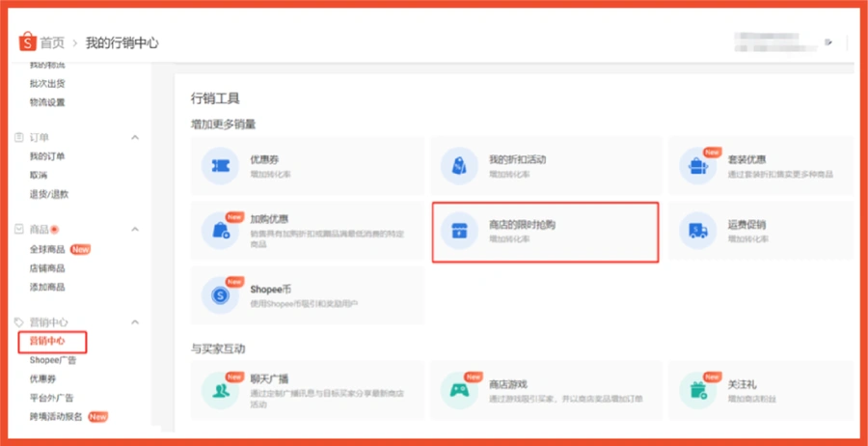The height and width of the screenshot is (446, 868).
Task: Open the 关注礼 card title
Action: tap(743, 384)
